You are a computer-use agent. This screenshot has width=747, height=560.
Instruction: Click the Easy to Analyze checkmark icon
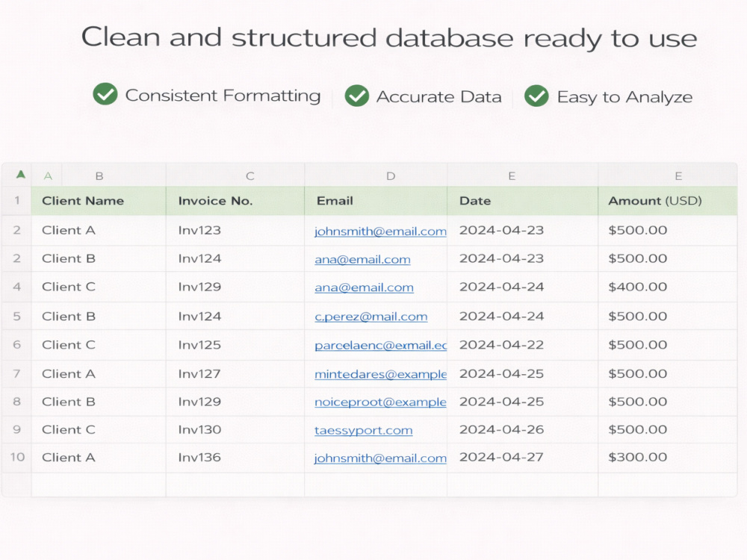[537, 96]
